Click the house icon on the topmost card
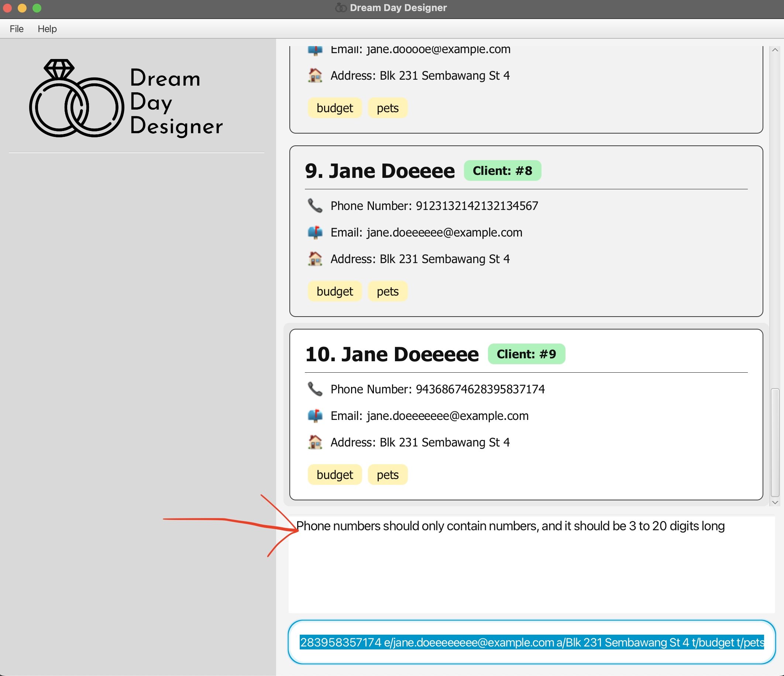Viewport: 784px width, 676px height. coord(315,75)
